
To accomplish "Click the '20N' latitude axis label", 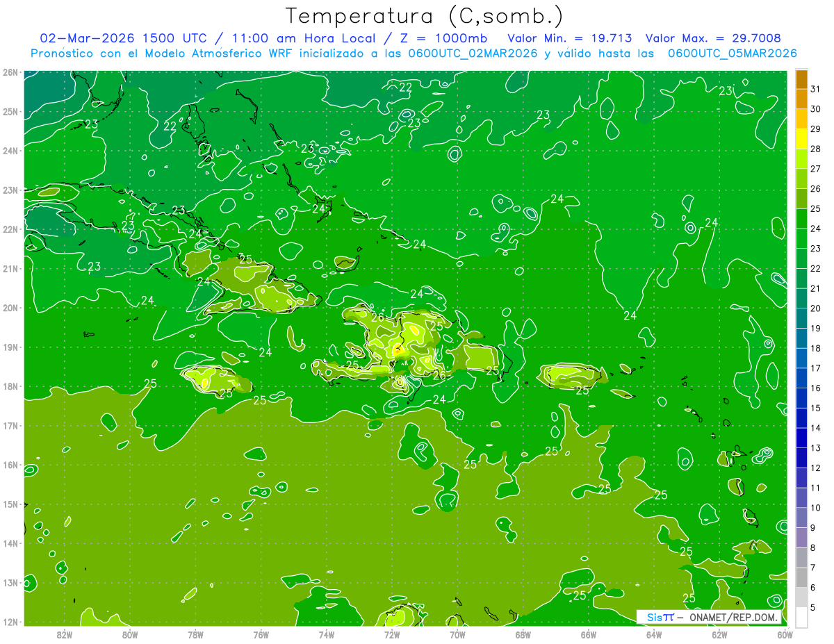I will 10,308.
